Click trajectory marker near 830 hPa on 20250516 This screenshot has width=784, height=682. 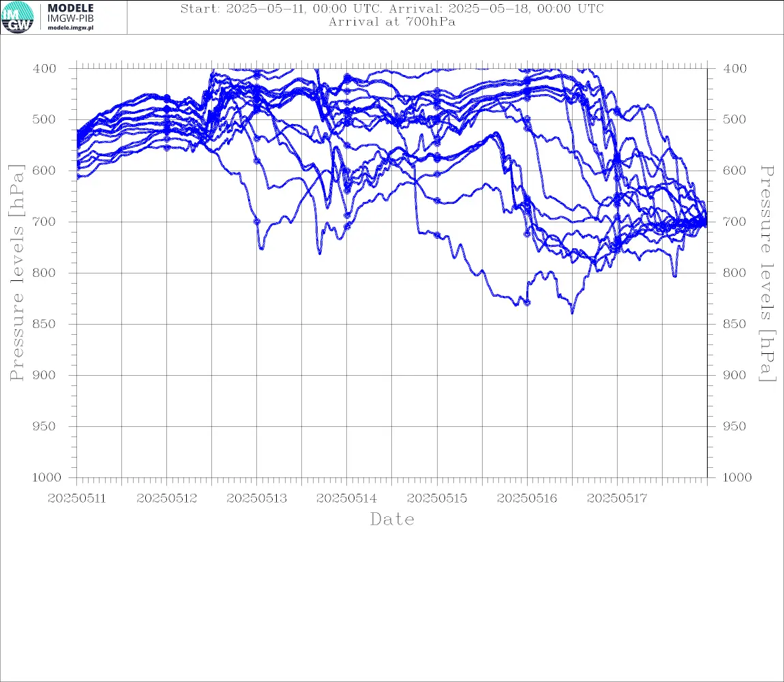[x=527, y=303]
